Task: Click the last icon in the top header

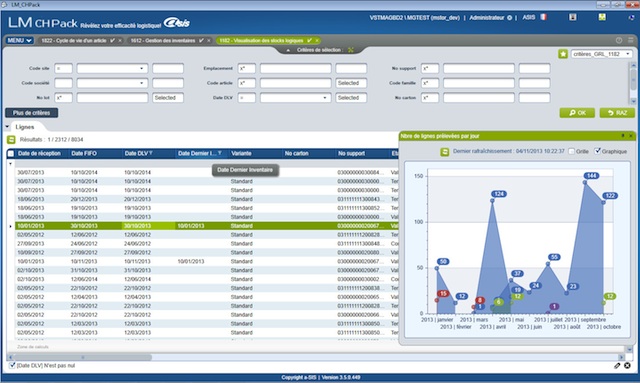Action: [631, 18]
